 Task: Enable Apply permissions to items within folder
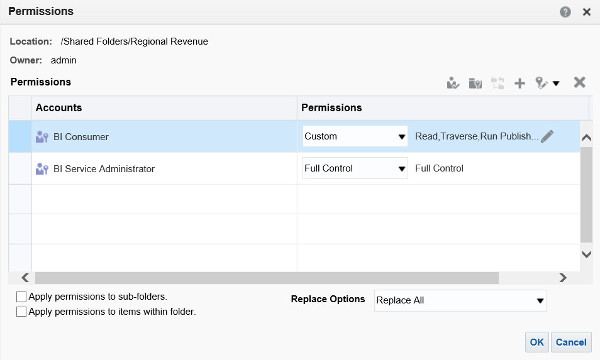(x=21, y=311)
